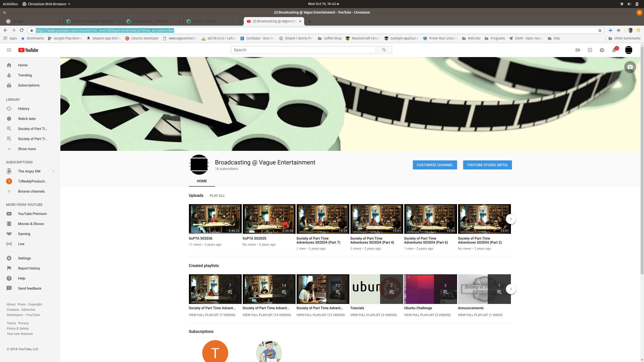The height and width of the screenshot is (362, 644).
Task: Open the Programs bookmarks folder
Action: [495, 38]
